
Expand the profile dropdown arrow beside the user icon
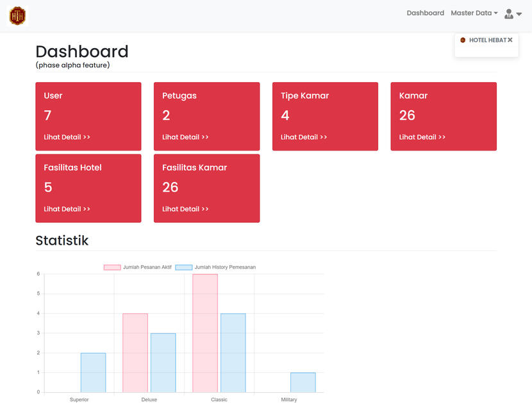click(x=517, y=15)
